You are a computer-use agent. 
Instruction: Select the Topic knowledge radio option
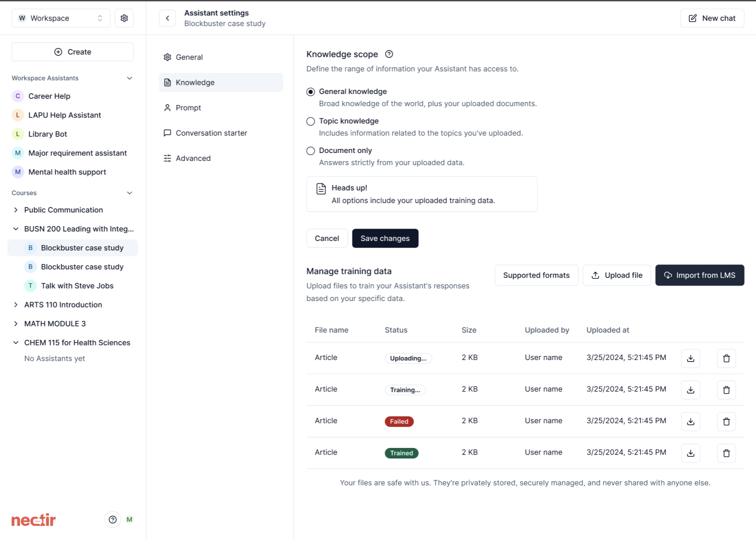click(x=310, y=121)
